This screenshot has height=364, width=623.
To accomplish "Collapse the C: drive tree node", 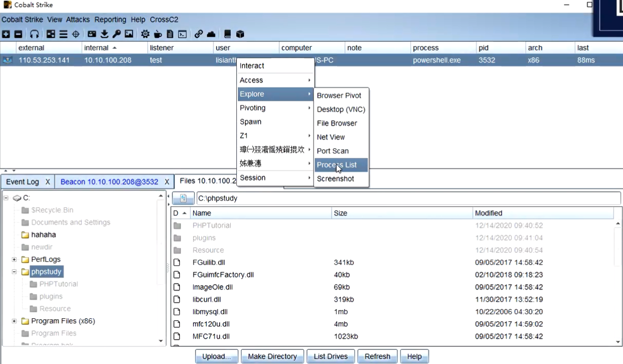I will [x=6, y=198].
